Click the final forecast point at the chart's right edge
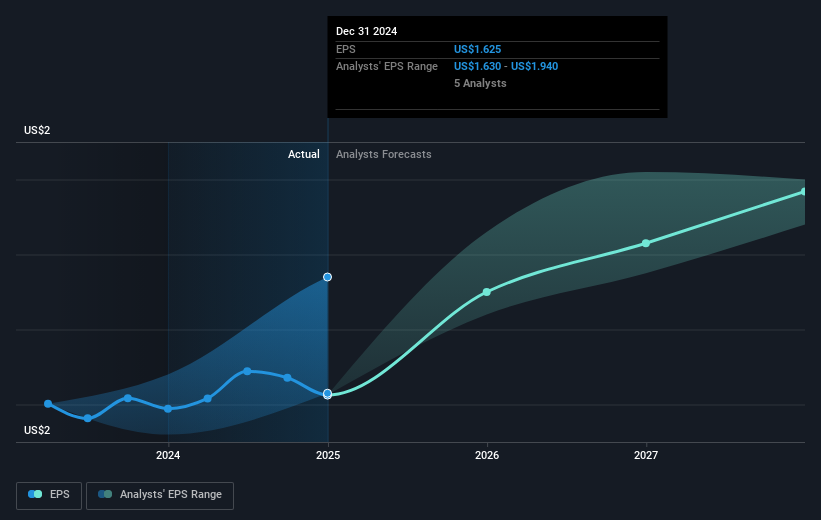Screen dimensions: 821x520 click(803, 192)
